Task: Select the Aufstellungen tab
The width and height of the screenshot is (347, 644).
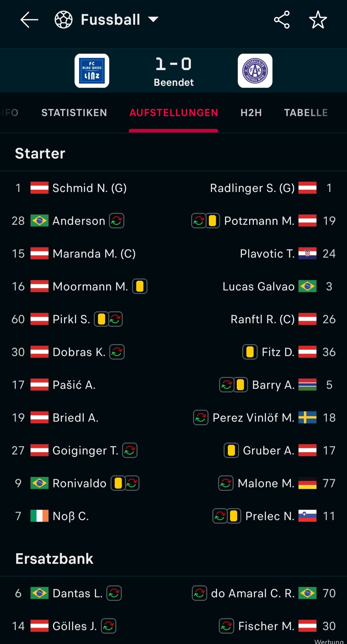Action: point(173,113)
